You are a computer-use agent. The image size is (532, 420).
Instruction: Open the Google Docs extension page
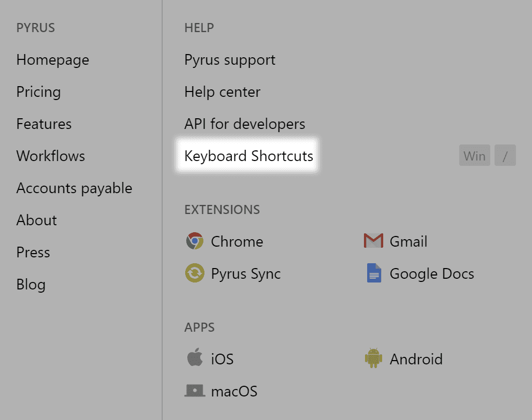[432, 273]
